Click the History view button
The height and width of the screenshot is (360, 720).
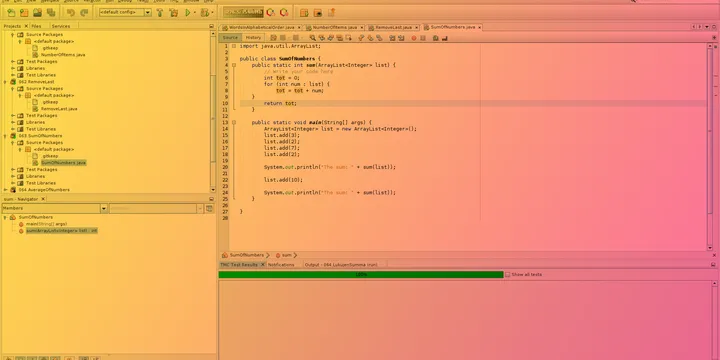253,38
